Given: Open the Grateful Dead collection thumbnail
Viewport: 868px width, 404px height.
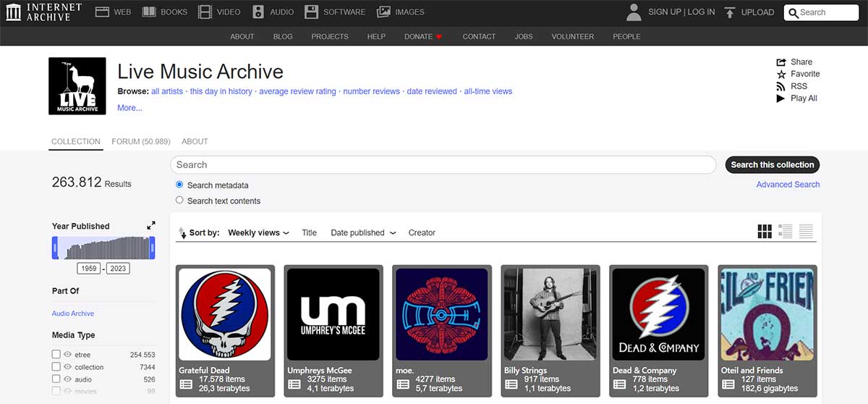Looking at the screenshot, I should 225,315.
